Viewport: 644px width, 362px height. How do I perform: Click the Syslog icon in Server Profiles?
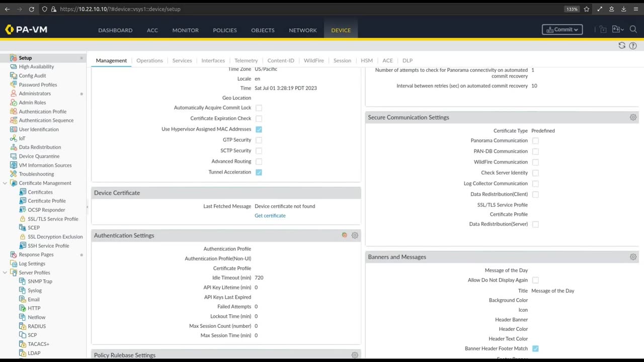click(23, 290)
